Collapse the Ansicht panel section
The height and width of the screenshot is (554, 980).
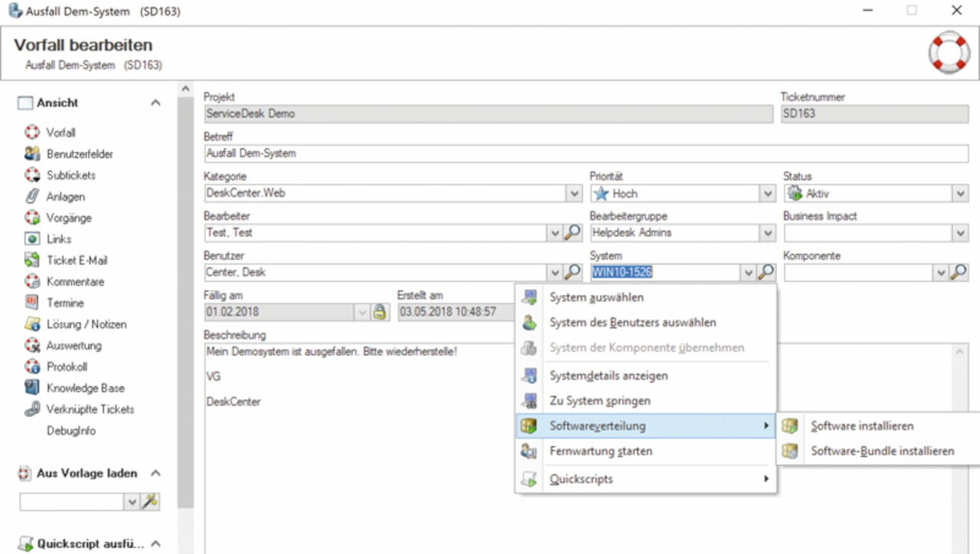tap(155, 103)
